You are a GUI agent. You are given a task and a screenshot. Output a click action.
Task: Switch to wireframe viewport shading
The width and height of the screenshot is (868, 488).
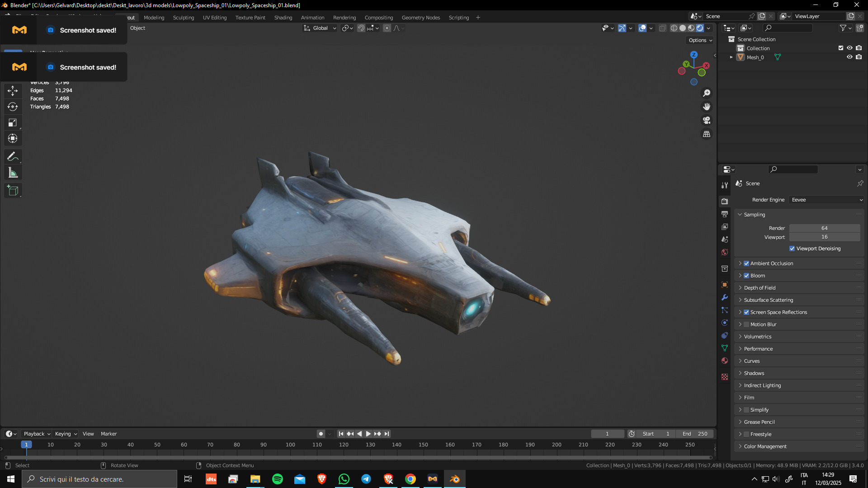[x=674, y=28]
